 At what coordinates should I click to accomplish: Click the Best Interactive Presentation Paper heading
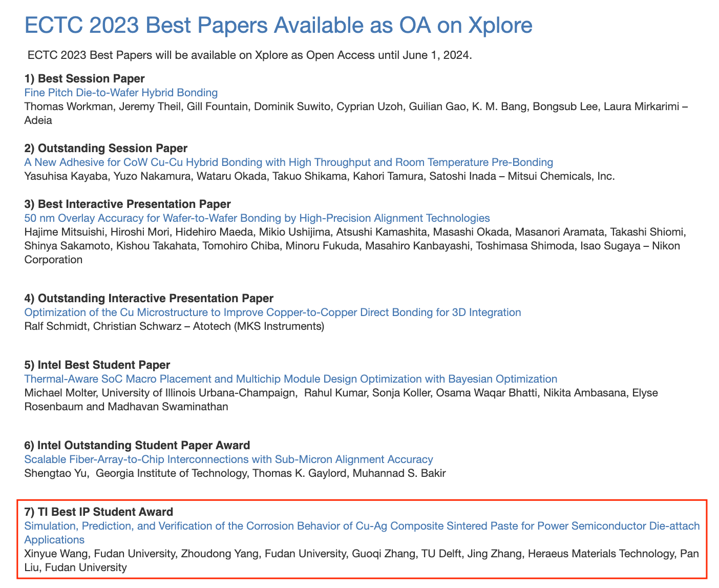[128, 204]
